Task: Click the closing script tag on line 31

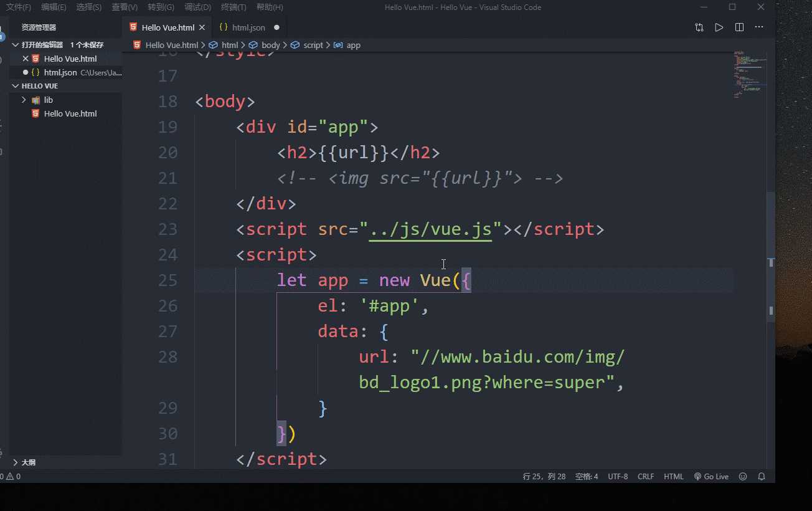Action: [x=281, y=459]
